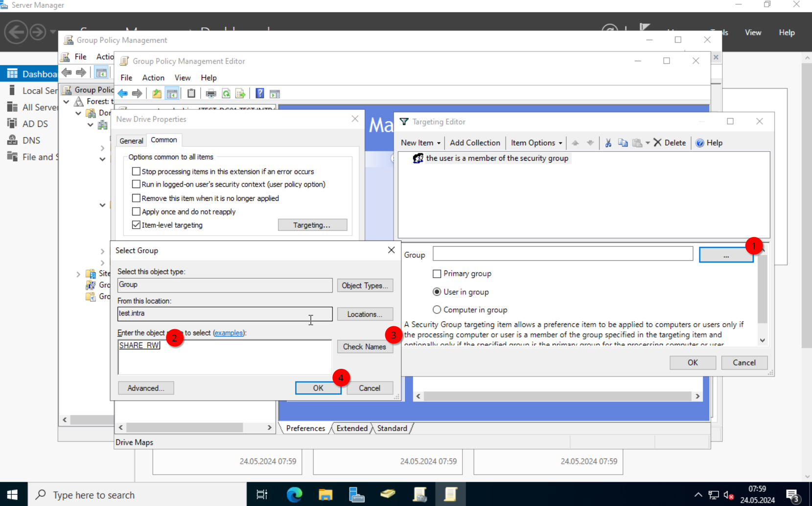Click Forward arrow in Group Policy Management toolbar

coord(81,72)
